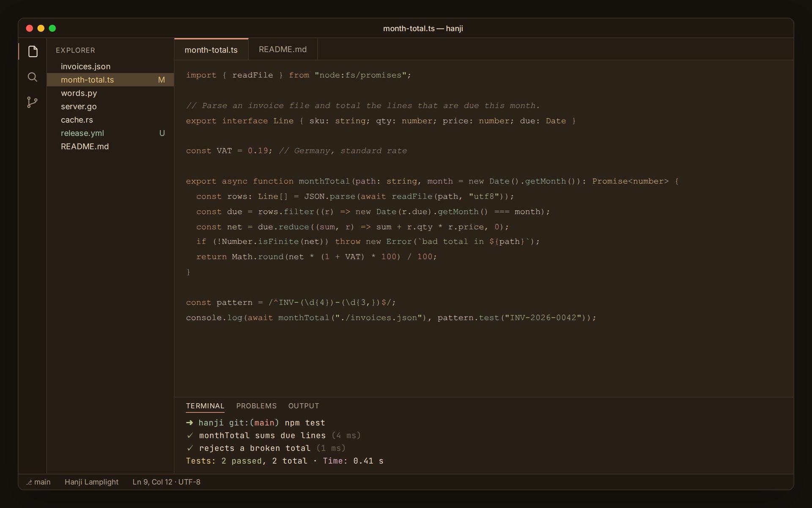
Task: Open release.yml from the explorer
Action: pos(110,133)
